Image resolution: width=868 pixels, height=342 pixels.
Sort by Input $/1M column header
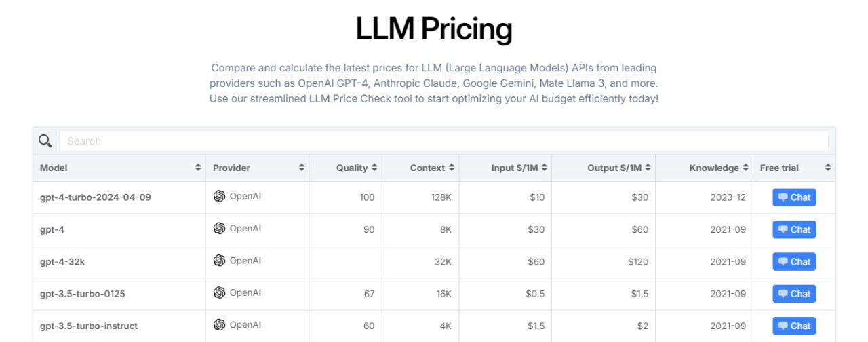[519, 168]
